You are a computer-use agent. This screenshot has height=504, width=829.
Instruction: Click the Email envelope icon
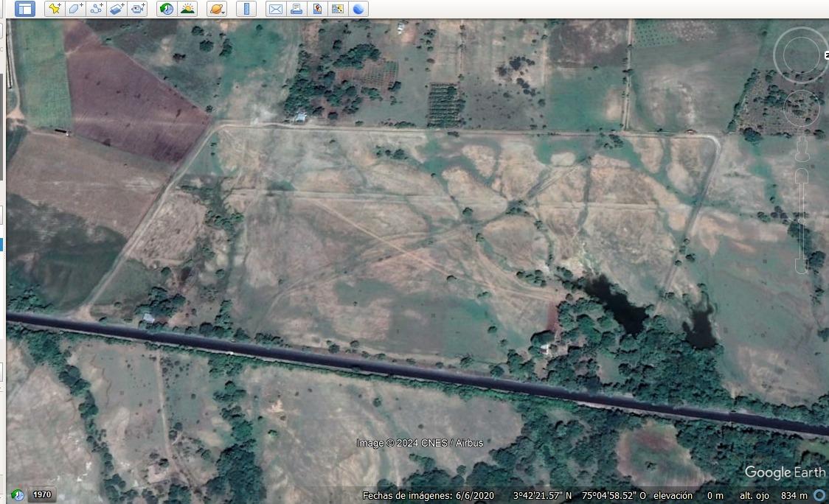pyautogui.click(x=275, y=9)
